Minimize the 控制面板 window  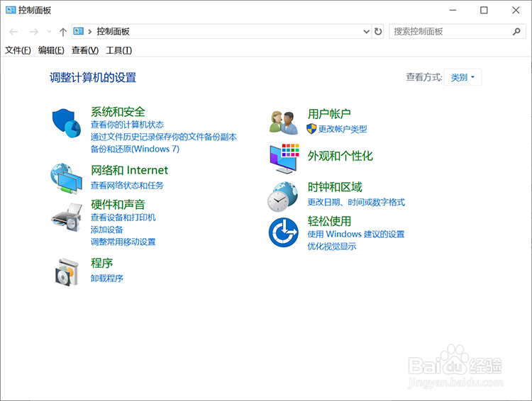pos(453,10)
